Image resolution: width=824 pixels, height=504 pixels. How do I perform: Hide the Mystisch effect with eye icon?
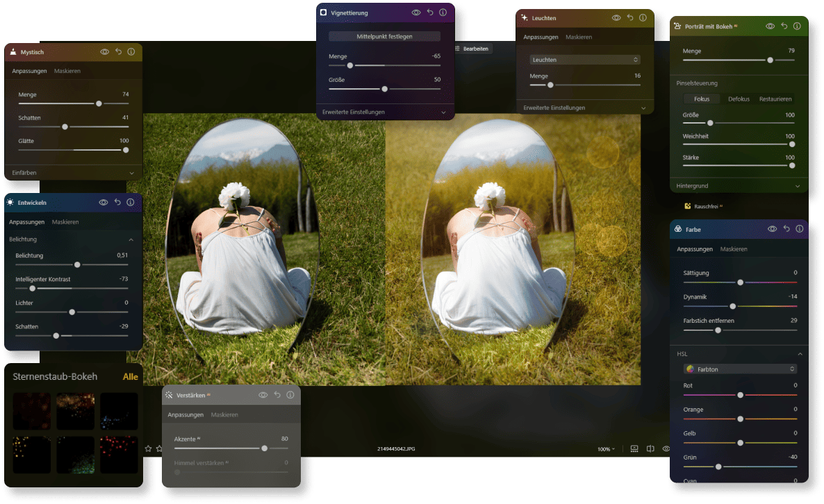tap(104, 52)
